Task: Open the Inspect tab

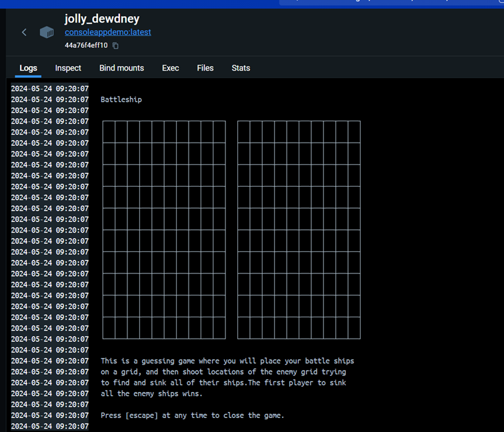Action: pos(68,68)
